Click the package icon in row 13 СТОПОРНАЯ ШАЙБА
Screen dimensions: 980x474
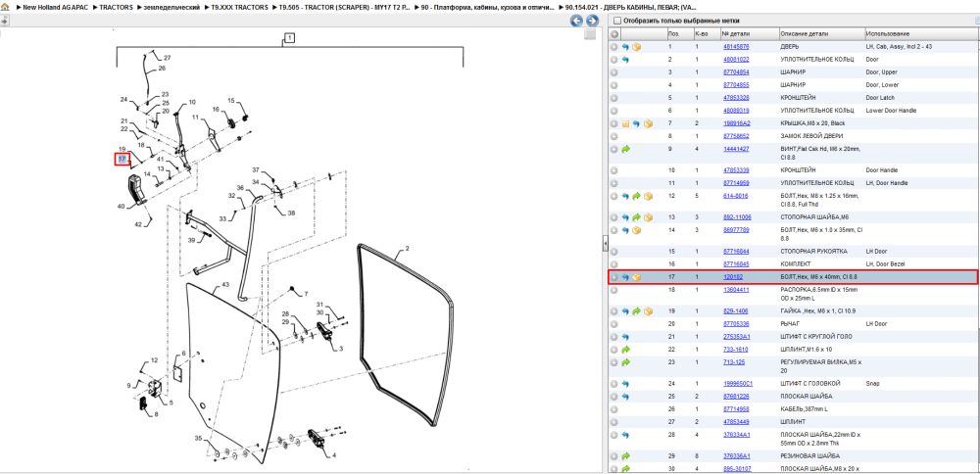pyautogui.click(x=648, y=217)
